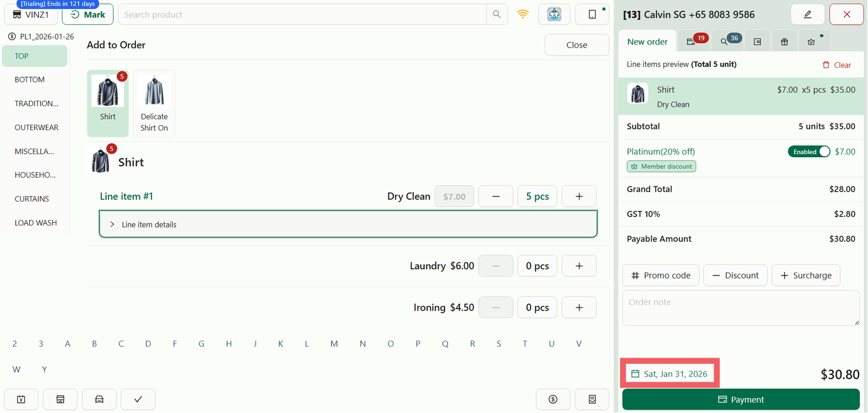This screenshot has height=413, width=868.
Task: Open the wallet tab
Action: click(x=757, y=42)
